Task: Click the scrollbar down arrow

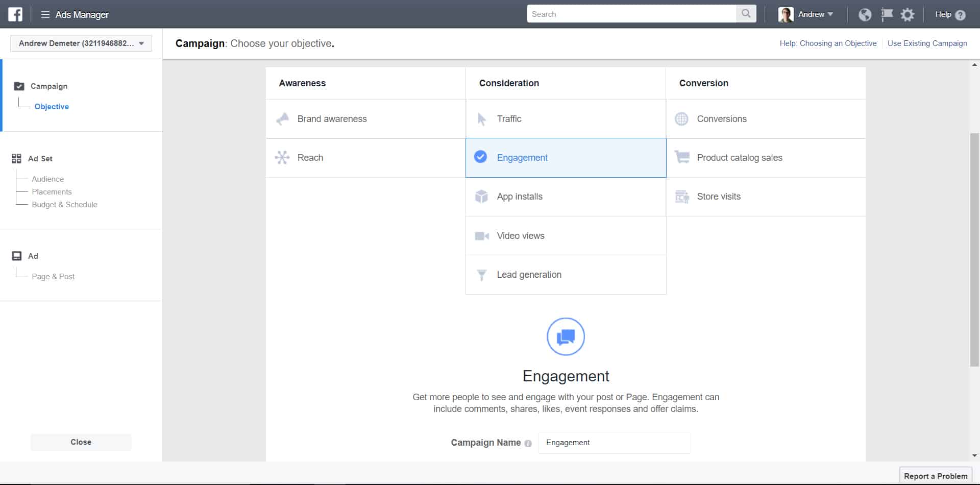Action: pos(974,455)
